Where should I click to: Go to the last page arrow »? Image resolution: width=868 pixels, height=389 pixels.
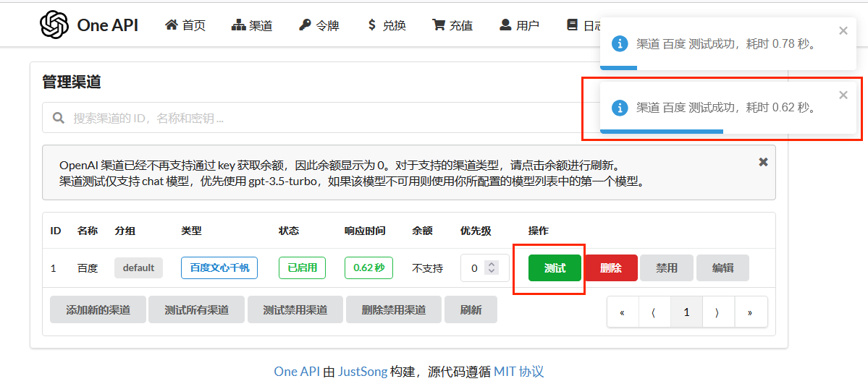click(x=750, y=312)
